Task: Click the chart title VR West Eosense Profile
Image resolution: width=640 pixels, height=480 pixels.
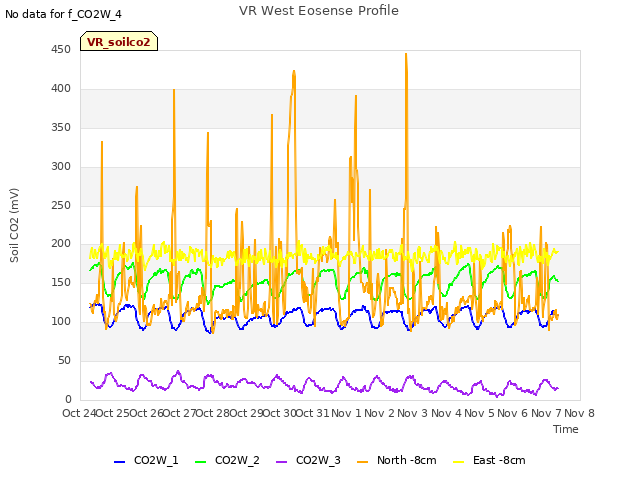Action: 319,11
